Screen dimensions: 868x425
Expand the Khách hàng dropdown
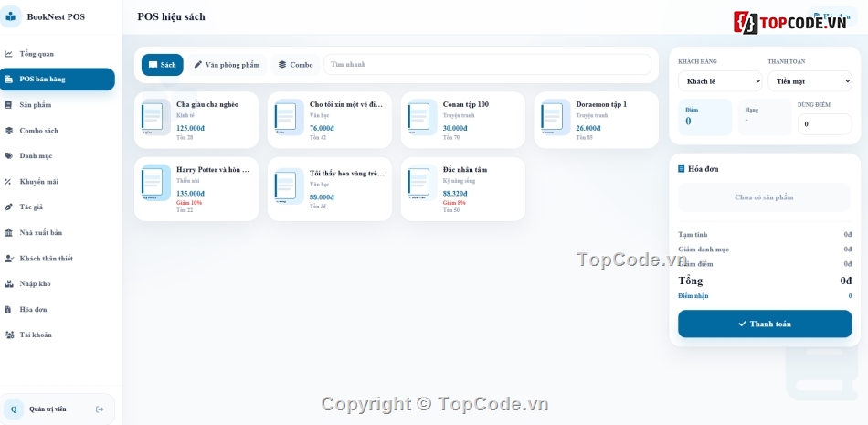(720, 81)
